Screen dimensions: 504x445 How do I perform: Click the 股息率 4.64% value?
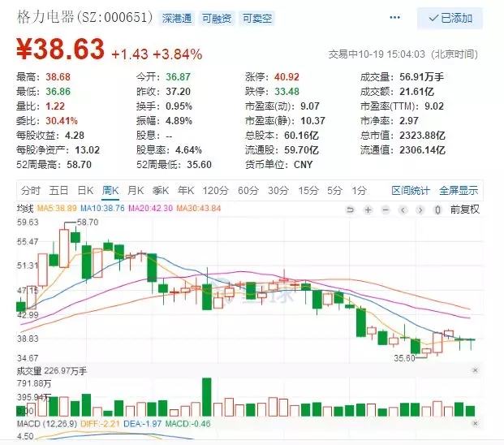click(x=188, y=150)
